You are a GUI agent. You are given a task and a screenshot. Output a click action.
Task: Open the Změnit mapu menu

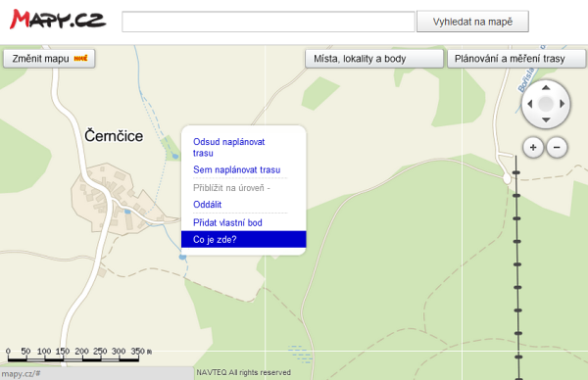click(x=49, y=59)
